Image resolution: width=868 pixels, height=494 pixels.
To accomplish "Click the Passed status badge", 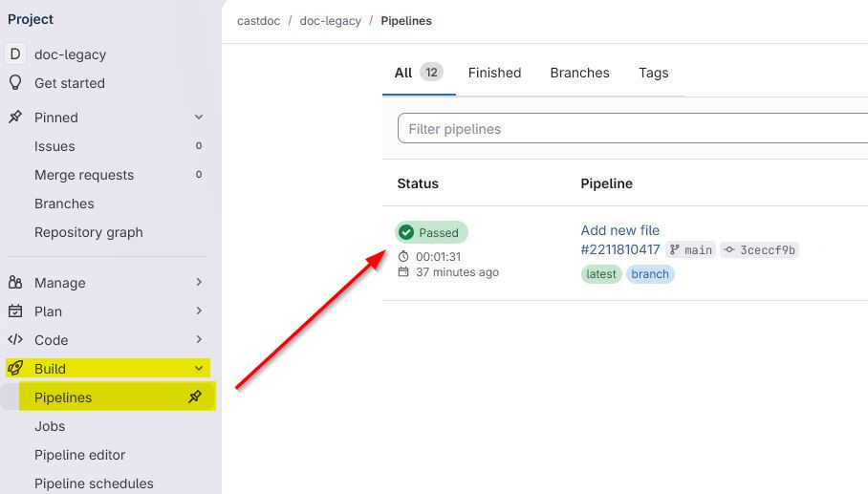I will pyautogui.click(x=431, y=232).
